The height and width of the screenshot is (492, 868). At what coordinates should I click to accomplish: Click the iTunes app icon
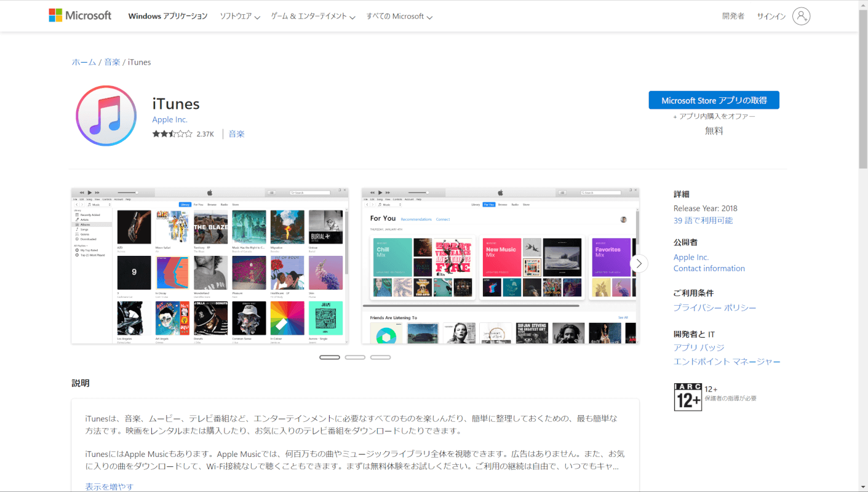pos(106,116)
